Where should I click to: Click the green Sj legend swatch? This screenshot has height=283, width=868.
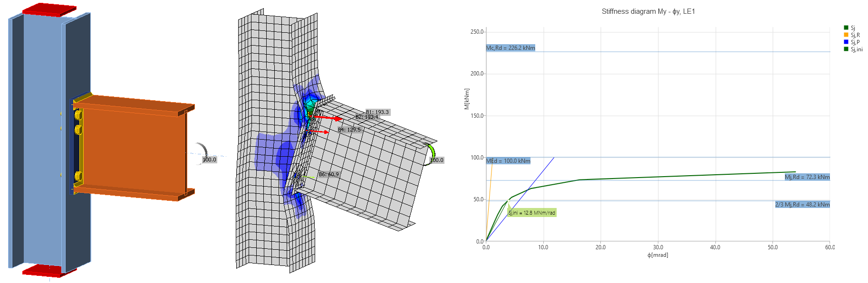[846, 28]
